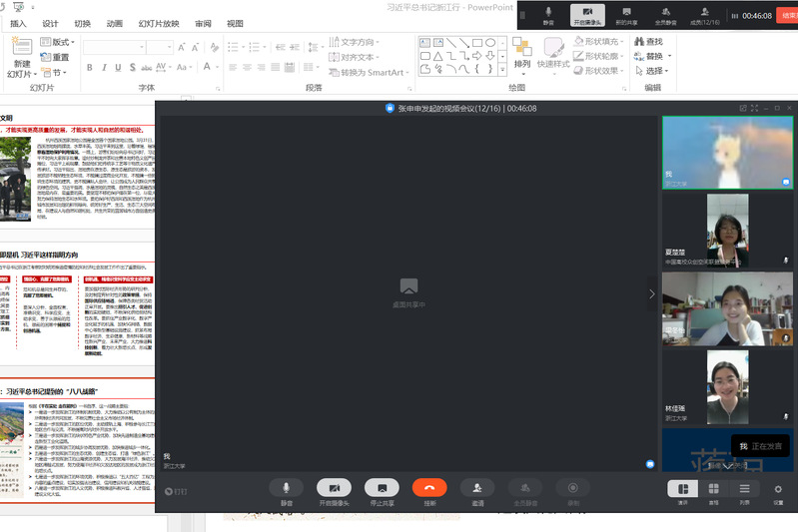The image size is (798, 532).
Task: Select the 林佳瑶 participant video thumbnail
Action: (727, 387)
